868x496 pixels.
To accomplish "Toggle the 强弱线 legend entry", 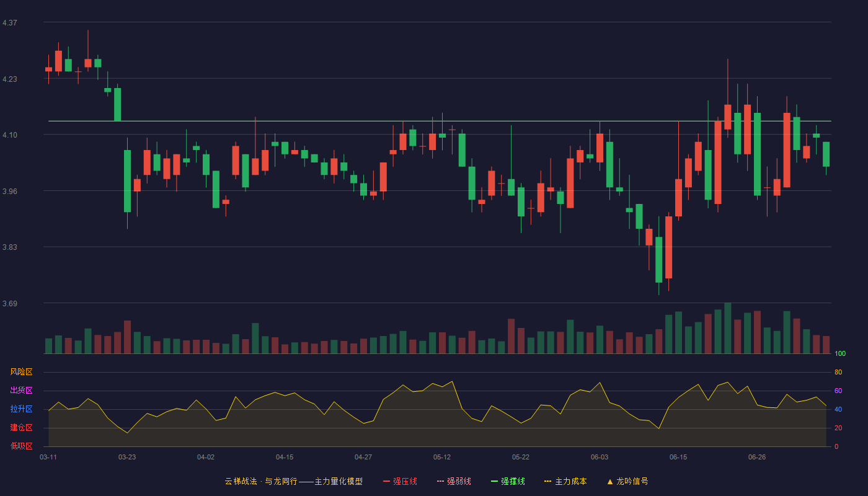I will click(454, 481).
